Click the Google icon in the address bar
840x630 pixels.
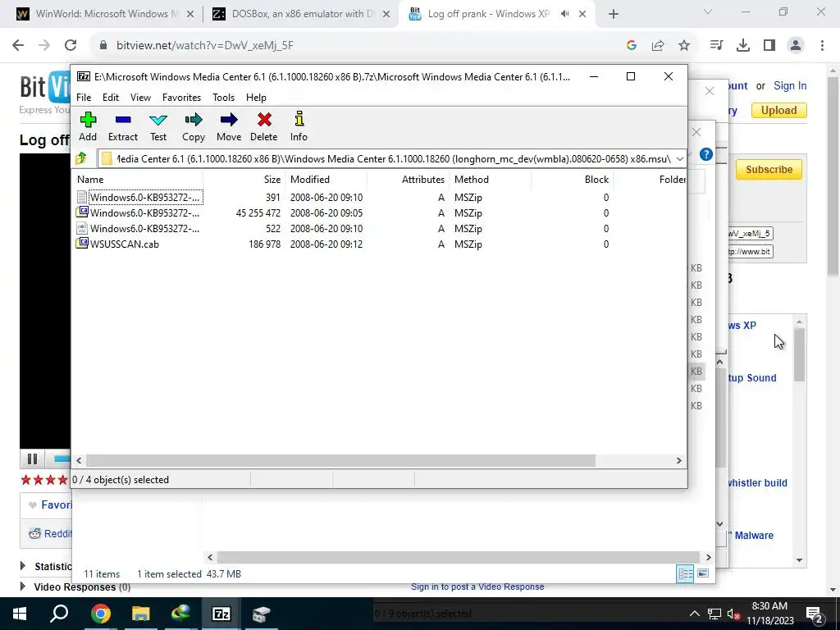click(632, 46)
